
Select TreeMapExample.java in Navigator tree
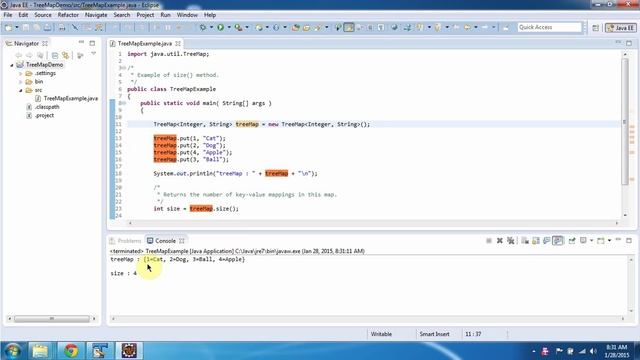pos(70,98)
